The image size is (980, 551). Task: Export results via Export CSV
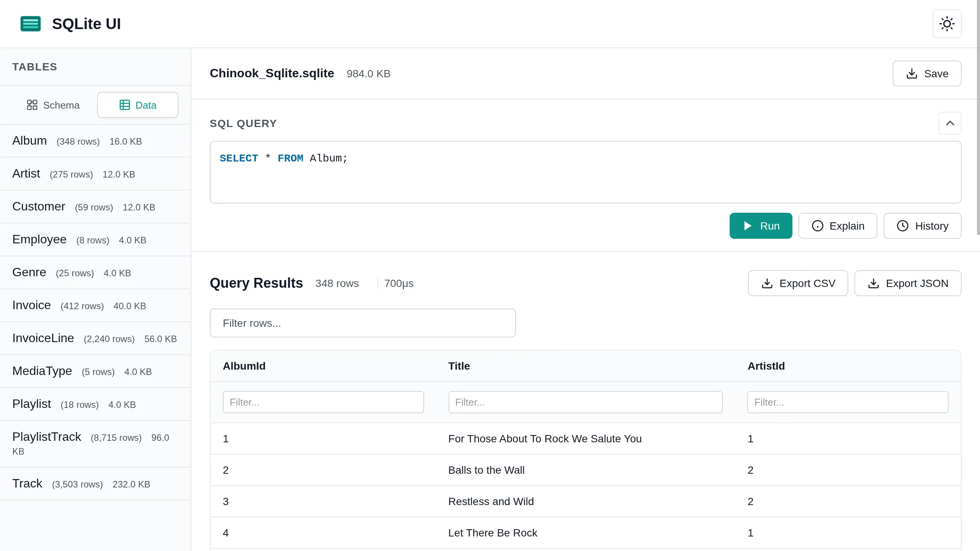click(x=798, y=283)
